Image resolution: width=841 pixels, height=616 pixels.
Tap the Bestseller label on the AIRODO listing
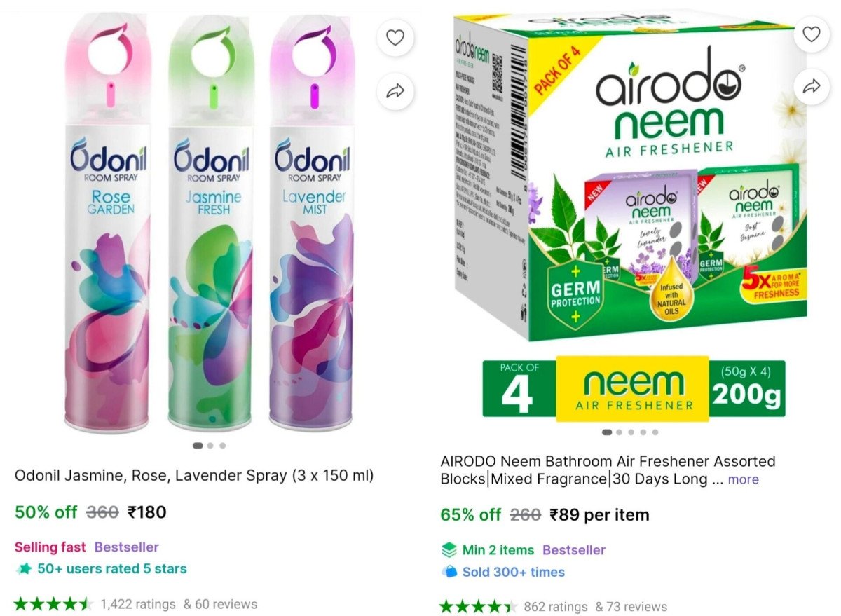tap(573, 549)
